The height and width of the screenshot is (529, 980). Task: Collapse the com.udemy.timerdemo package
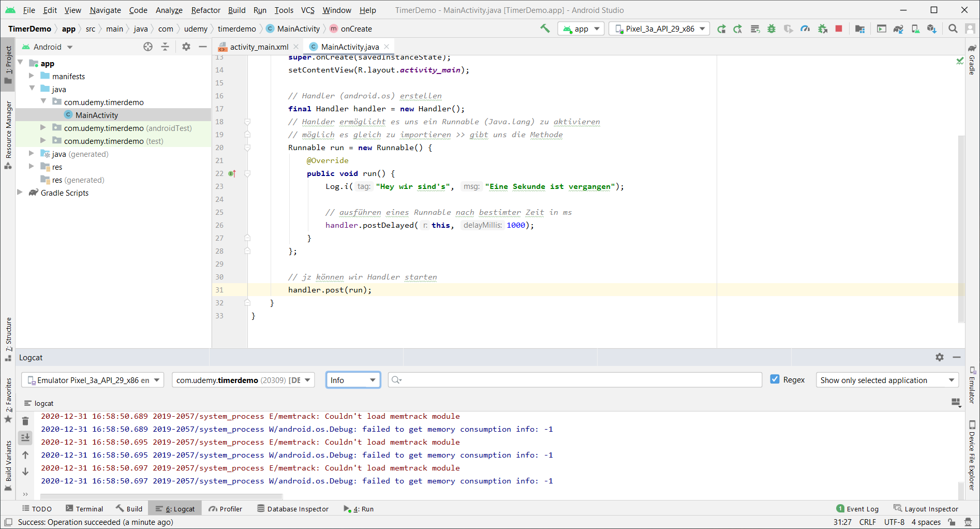point(43,101)
